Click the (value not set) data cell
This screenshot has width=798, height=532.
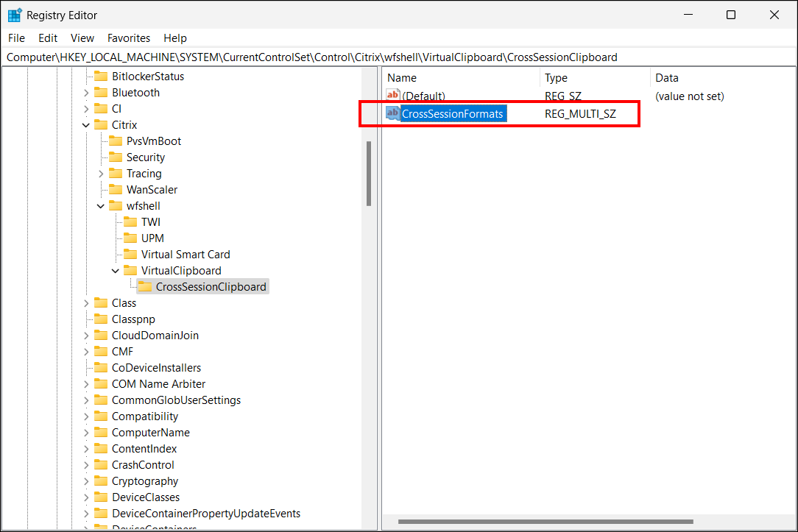690,96
